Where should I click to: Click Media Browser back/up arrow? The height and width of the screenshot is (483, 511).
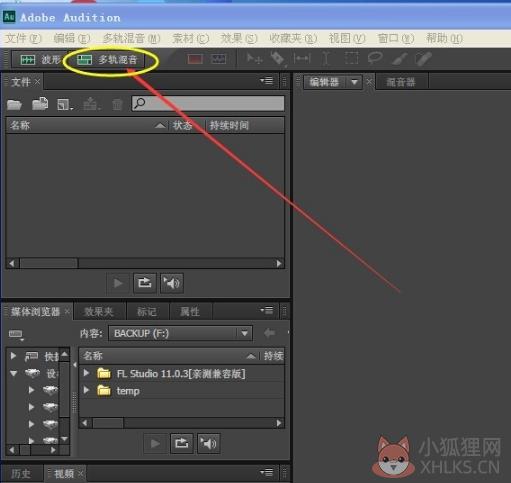(269, 333)
